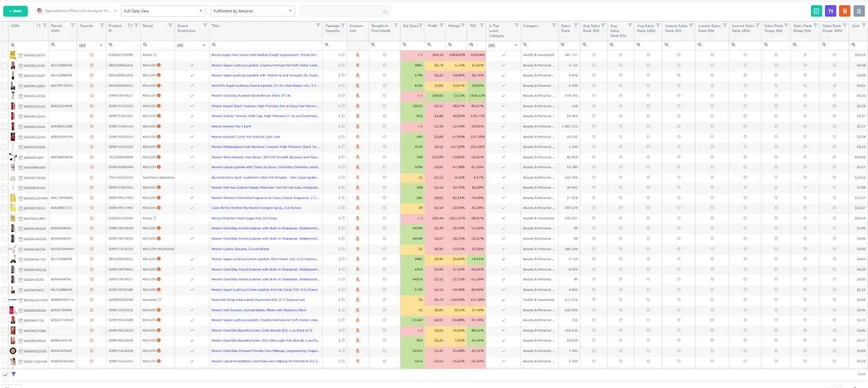
Task: Click Bought In Past Month info dot on Ricola Cough Suppressant row
Action: coord(385,55)
